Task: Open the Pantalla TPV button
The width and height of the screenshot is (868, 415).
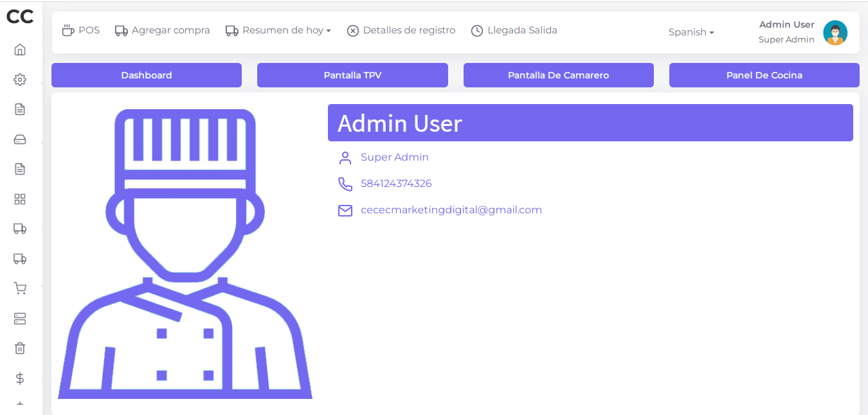Action: tap(352, 75)
